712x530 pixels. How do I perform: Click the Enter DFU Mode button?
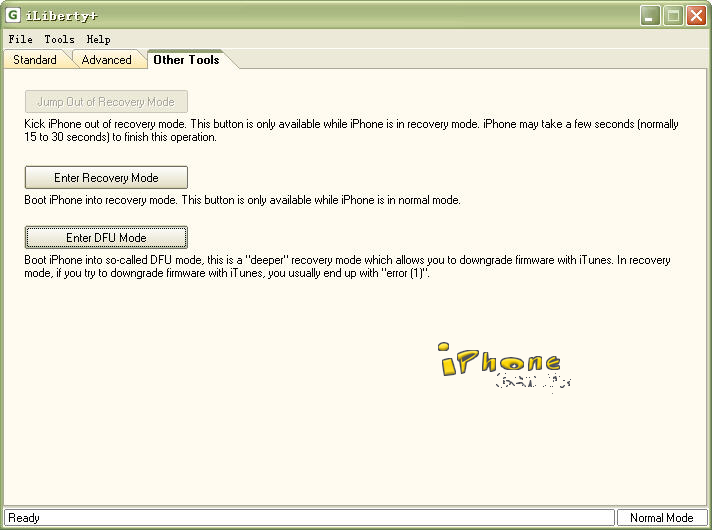point(106,238)
